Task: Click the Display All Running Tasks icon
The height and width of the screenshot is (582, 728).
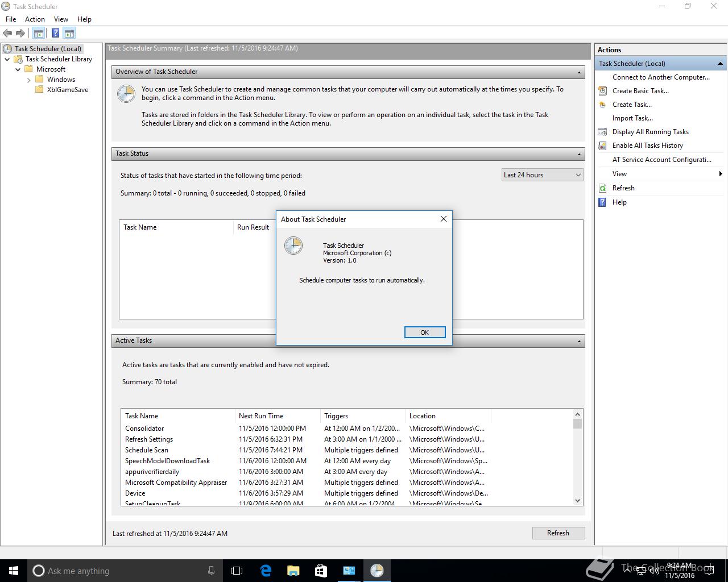Action: click(602, 132)
